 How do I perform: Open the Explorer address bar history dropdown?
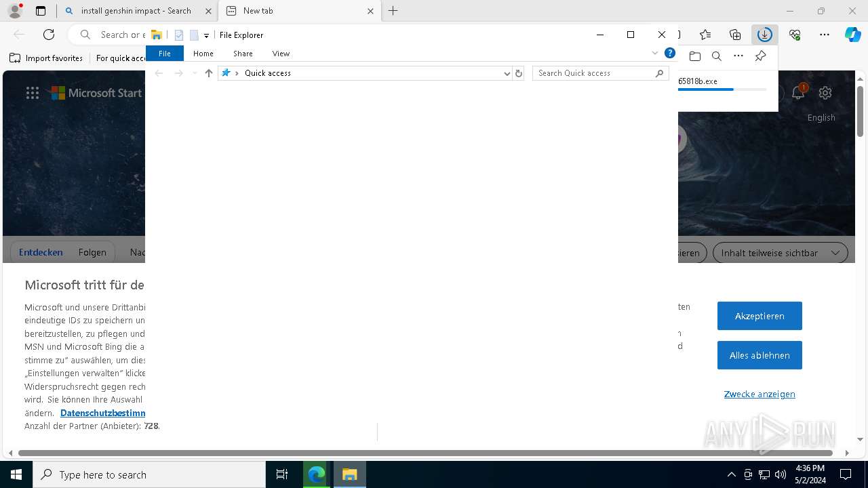click(507, 73)
